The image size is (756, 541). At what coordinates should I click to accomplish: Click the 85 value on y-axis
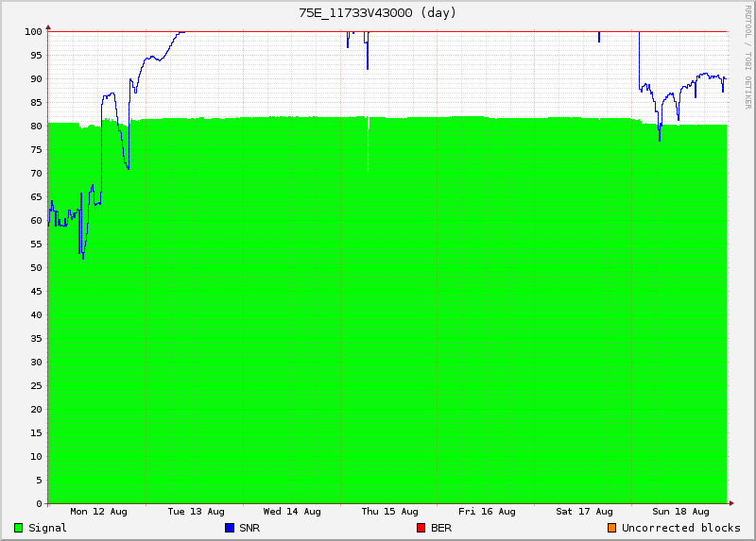(x=36, y=103)
